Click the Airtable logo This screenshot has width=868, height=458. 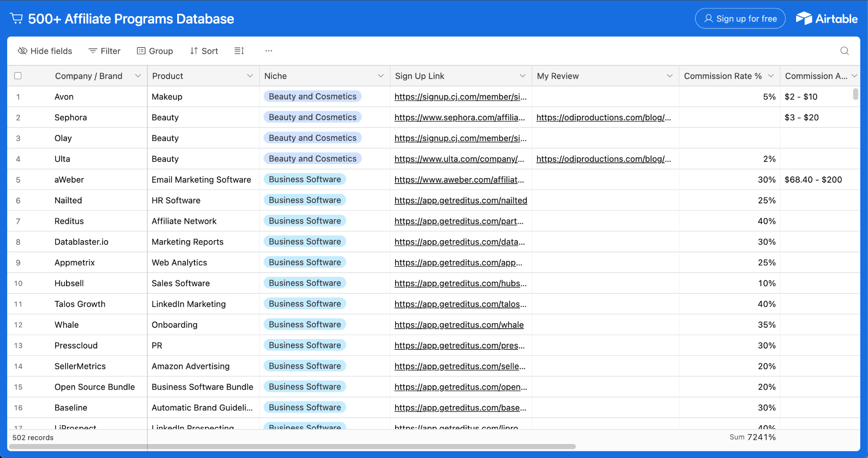(826, 19)
